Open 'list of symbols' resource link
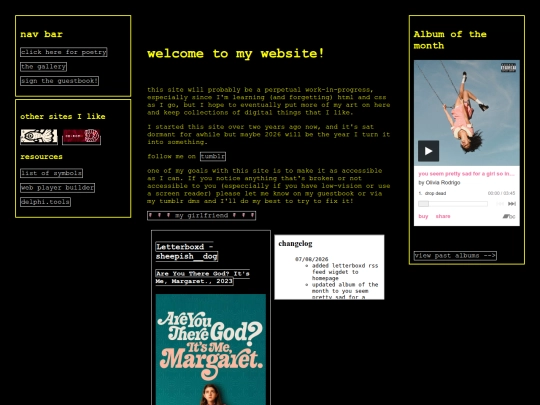540x405 pixels. [52, 173]
